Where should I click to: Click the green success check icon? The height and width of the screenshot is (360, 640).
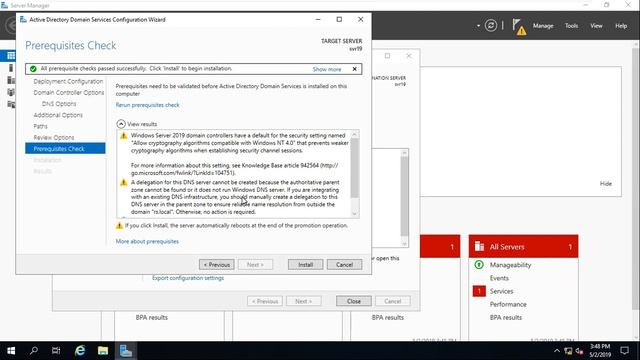pos(33,69)
